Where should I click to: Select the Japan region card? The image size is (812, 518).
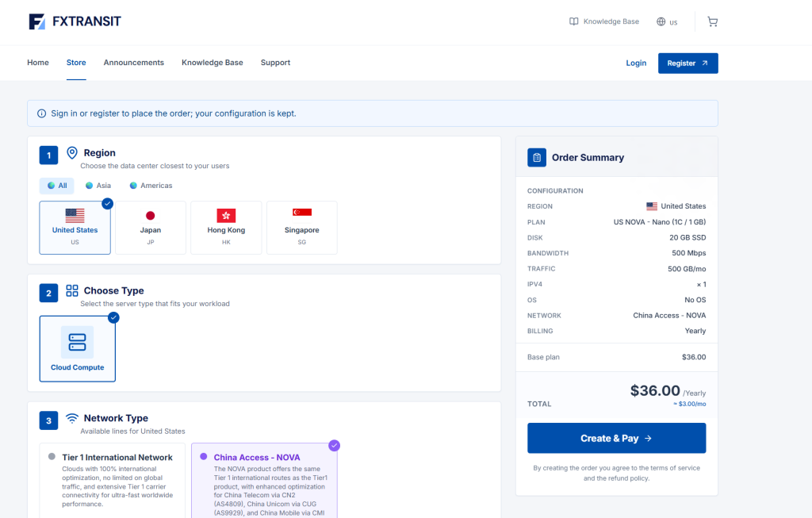point(150,228)
